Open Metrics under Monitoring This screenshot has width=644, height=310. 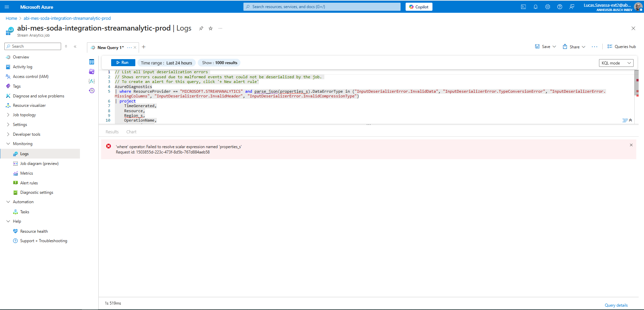click(27, 173)
